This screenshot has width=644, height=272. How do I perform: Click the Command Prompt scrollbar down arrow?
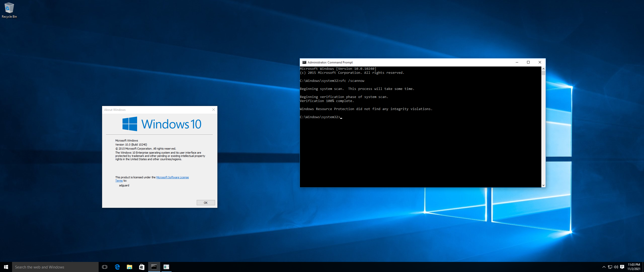click(543, 185)
